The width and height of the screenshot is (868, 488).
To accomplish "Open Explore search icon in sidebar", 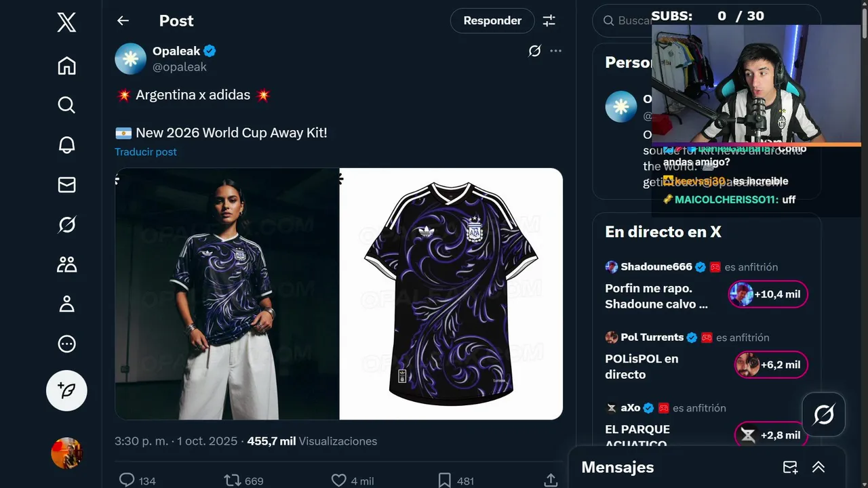I will 66,105.
